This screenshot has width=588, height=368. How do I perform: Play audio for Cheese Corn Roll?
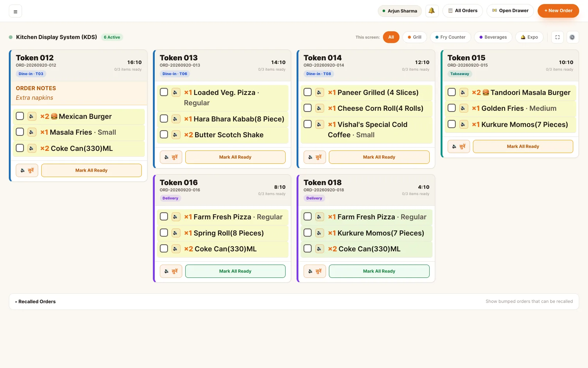pyautogui.click(x=320, y=108)
